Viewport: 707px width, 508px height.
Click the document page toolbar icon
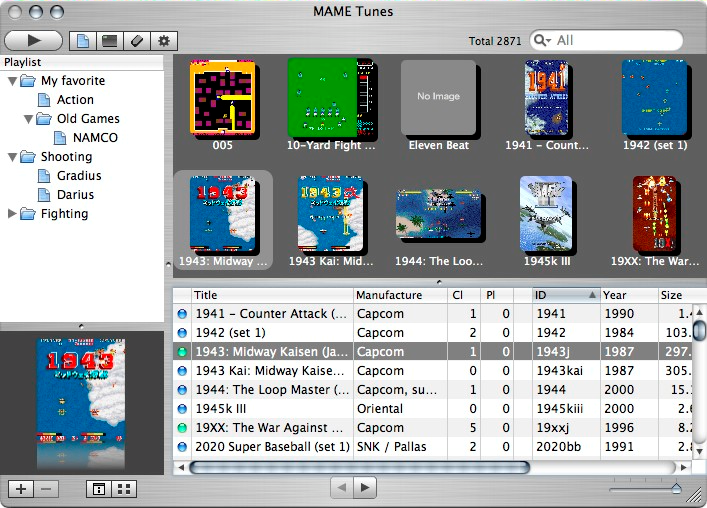[x=83, y=41]
